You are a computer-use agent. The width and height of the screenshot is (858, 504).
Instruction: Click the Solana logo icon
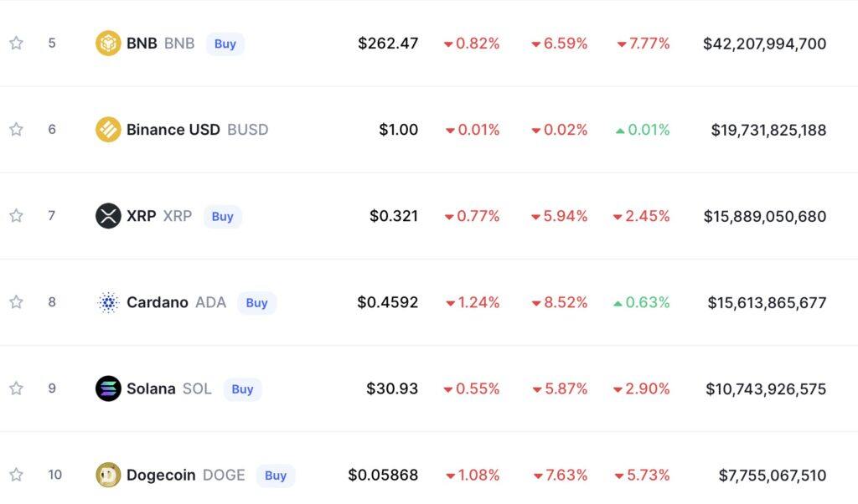coord(108,388)
